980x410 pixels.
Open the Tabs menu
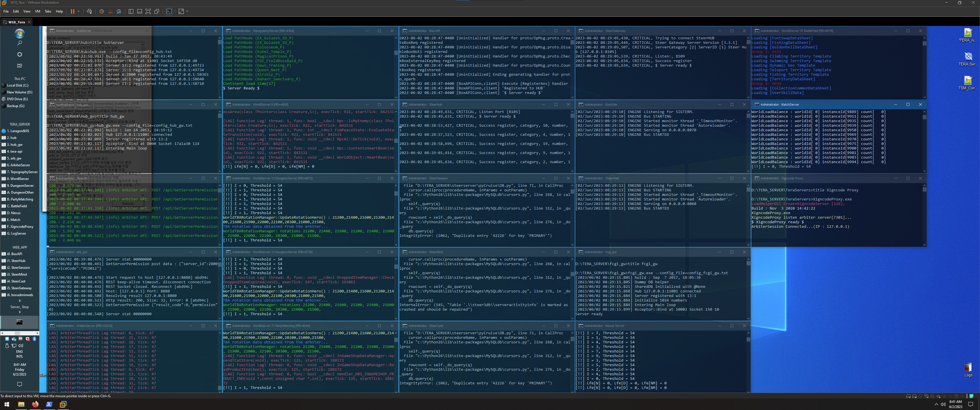click(x=48, y=11)
